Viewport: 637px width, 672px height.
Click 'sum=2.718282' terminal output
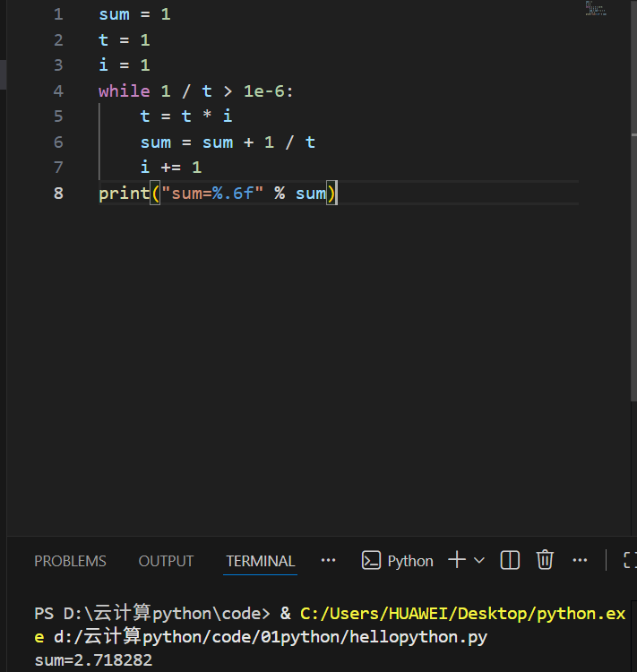[x=93, y=660]
